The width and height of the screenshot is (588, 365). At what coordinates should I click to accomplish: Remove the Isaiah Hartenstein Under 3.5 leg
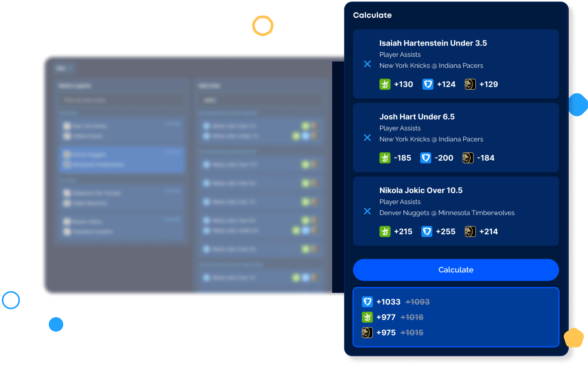pyautogui.click(x=367, y=64)
